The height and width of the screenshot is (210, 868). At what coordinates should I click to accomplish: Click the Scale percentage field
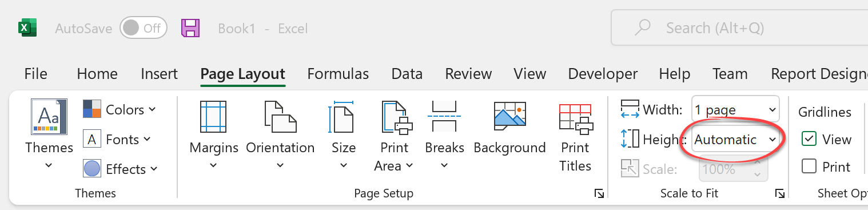pos(734,169)
